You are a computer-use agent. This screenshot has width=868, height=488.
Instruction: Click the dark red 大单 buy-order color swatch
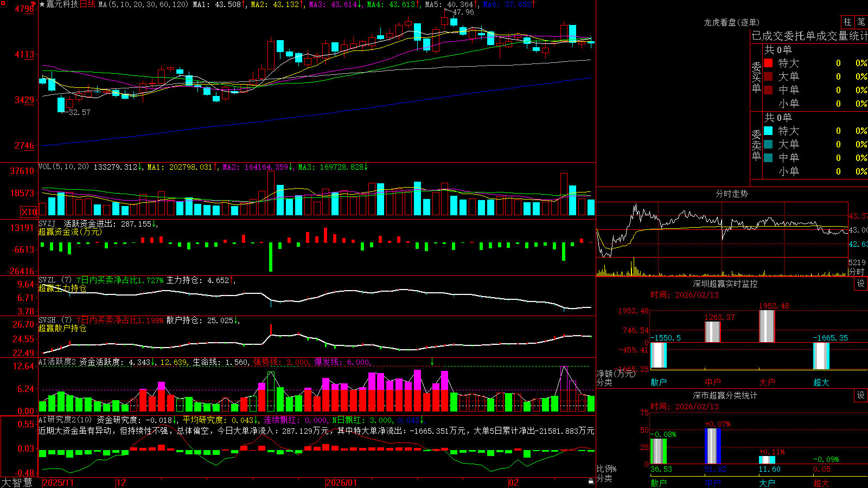click(x=768, y=76)
